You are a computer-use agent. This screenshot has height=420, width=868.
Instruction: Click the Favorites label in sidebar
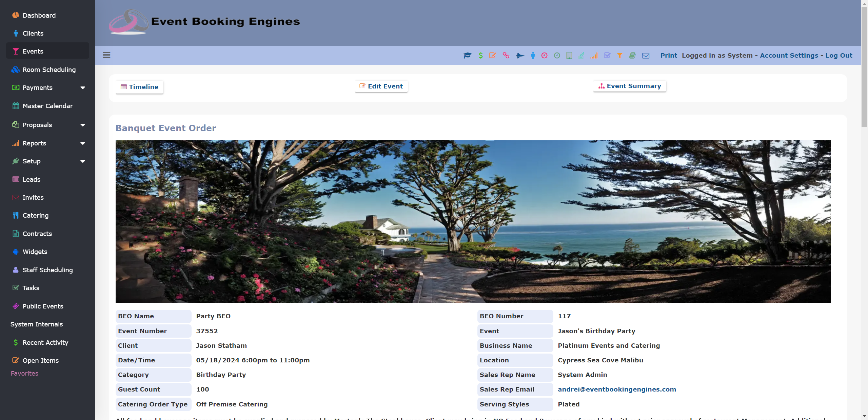(x=24, y=373)
